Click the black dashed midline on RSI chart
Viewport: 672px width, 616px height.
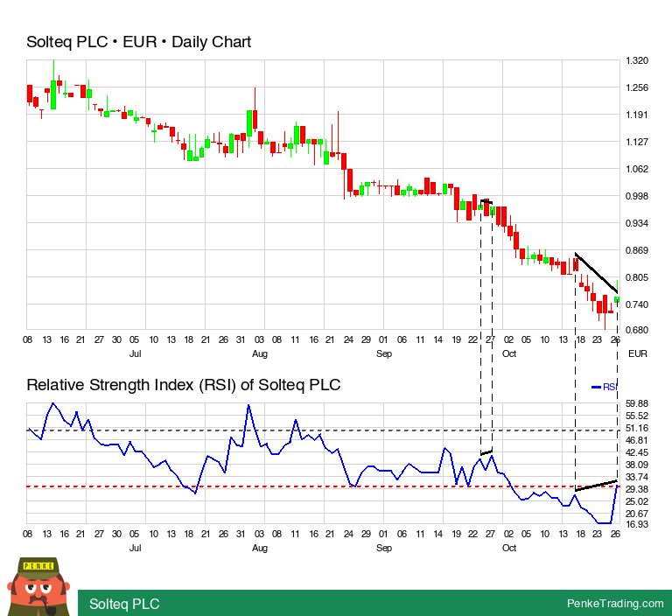(x=323, y=430)
